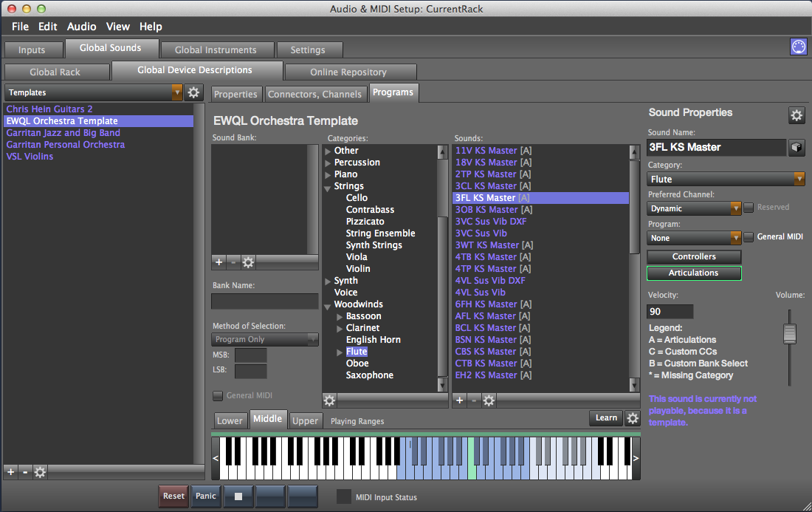Open the Sound Bank gear menu
The height and width of the screenshot is (512, 812).
tap(248, 262)
